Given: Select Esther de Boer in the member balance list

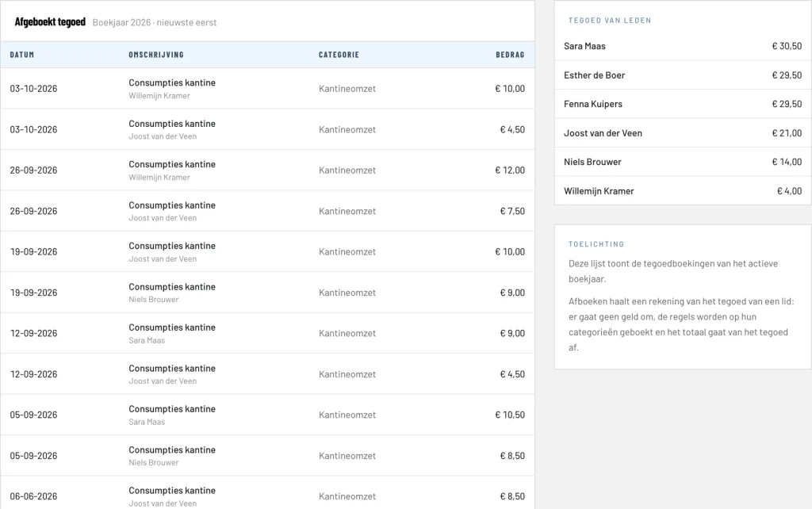Looking at the screenshot, I should point(594,75).
